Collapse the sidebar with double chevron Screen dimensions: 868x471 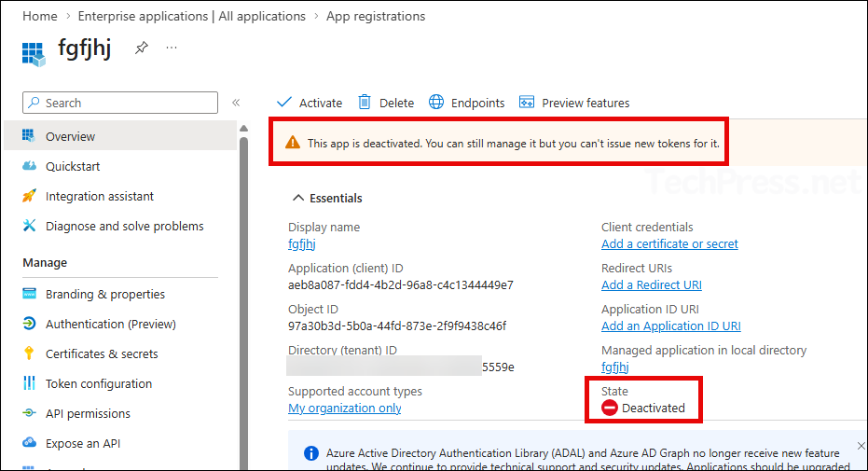click(236, 103)
